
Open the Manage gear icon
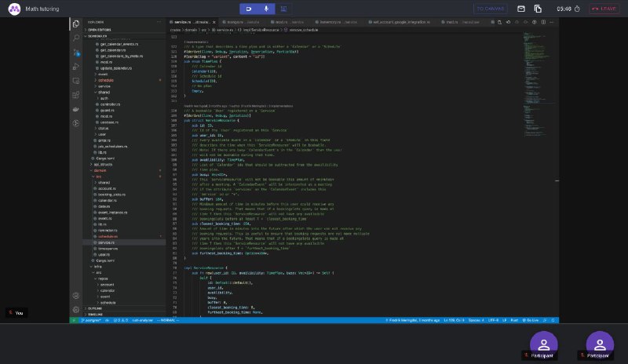click(75, 310)
